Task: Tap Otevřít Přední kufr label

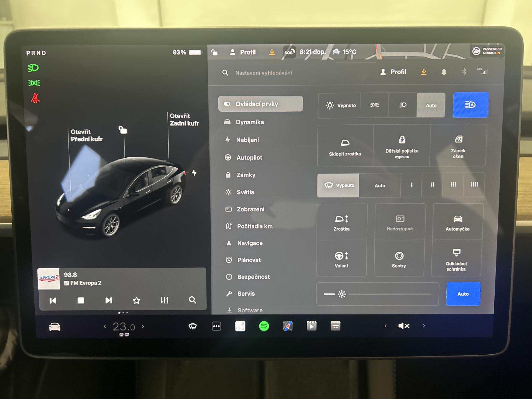Action: point(86,135)
